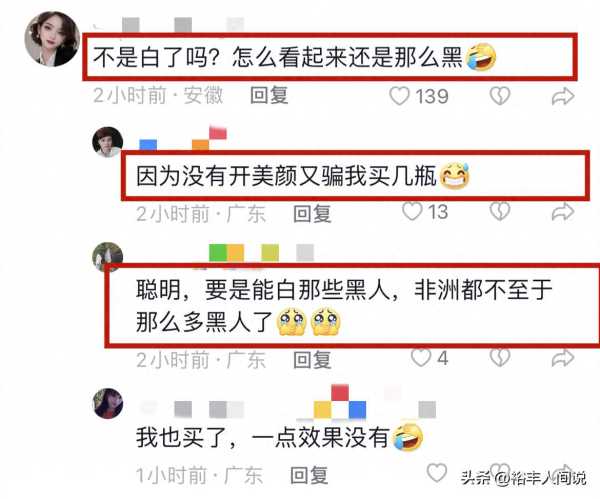The height and width of the screenshot is (499, 600).
Task: Dislike the comment about 非洲
Action: [500, 358]
